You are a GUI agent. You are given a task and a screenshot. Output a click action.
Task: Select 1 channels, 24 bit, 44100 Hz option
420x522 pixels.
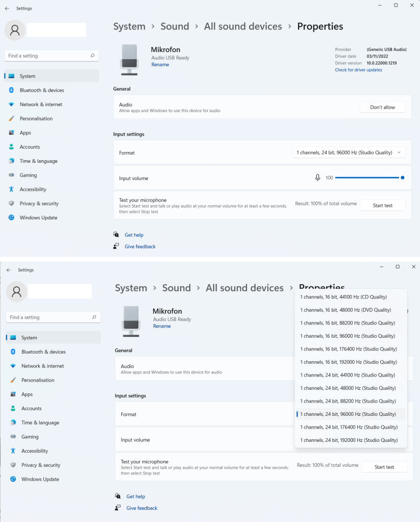[x=348, y=375]
